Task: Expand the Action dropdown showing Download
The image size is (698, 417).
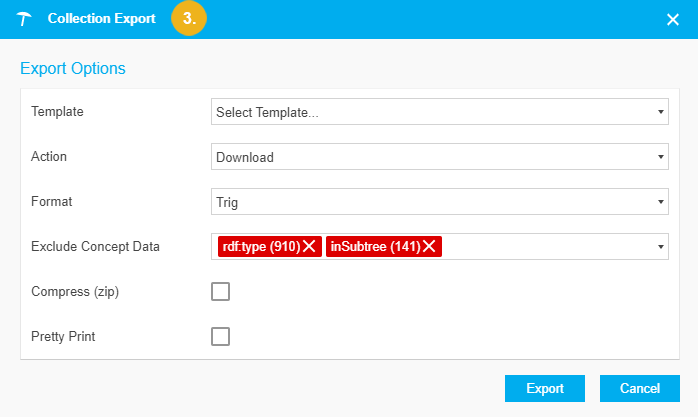Action: [440, 157]
